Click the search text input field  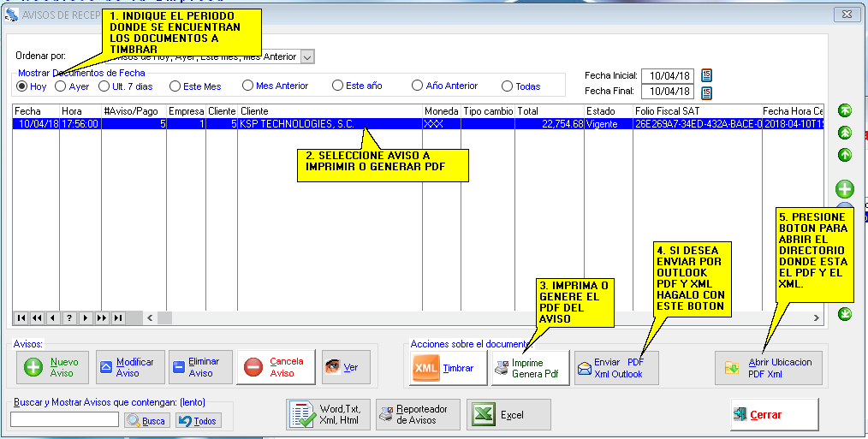[64, 419]
